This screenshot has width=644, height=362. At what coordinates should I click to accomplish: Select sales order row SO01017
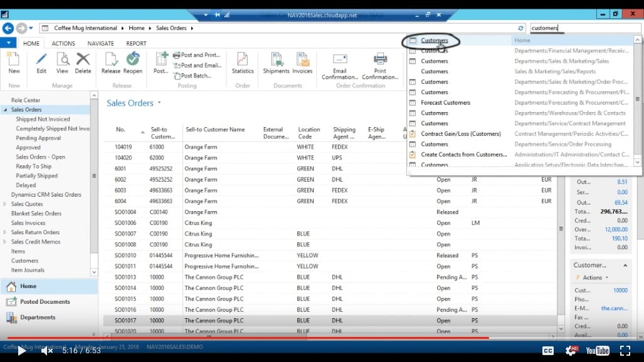coord(332,321)
